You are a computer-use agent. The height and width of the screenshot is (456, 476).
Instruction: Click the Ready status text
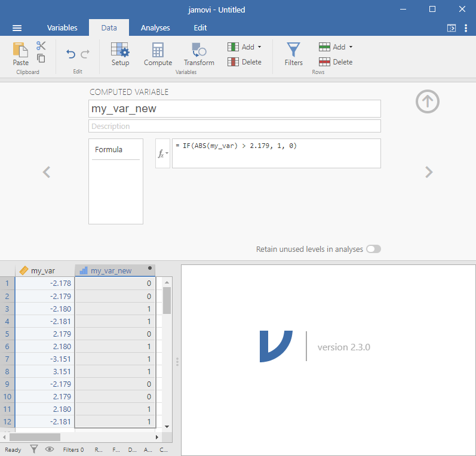(x=13, y=449)
